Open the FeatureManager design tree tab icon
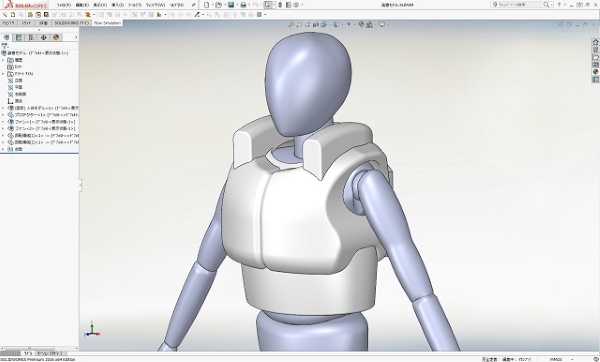 (x=6, y=37)
